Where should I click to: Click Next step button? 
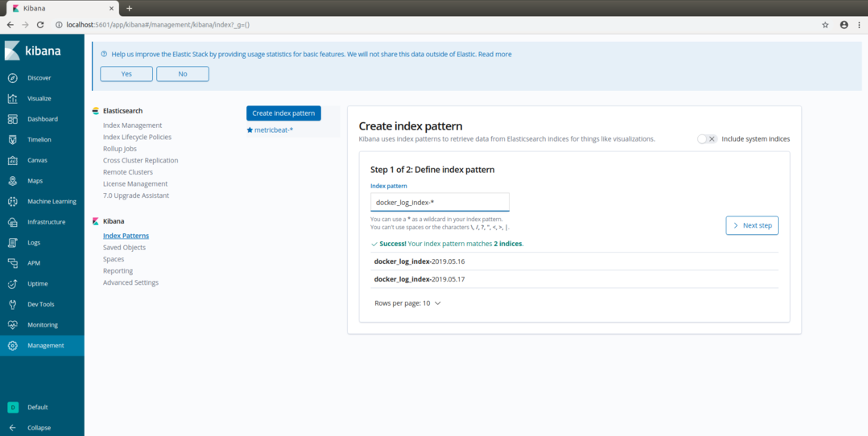pyautogui.click(x=752, y=226)
